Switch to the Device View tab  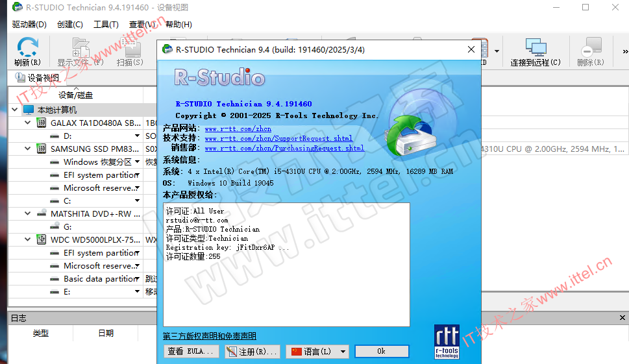[37, 77]
